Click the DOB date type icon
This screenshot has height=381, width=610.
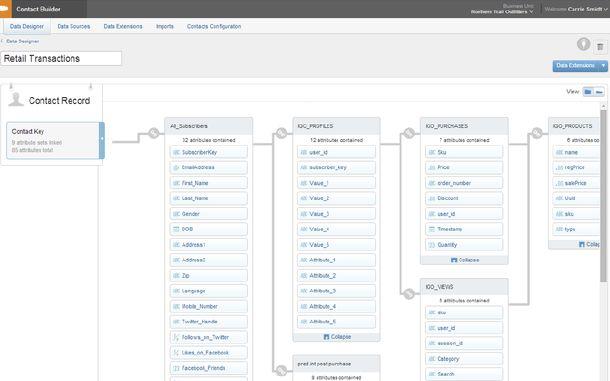(176, 229)
